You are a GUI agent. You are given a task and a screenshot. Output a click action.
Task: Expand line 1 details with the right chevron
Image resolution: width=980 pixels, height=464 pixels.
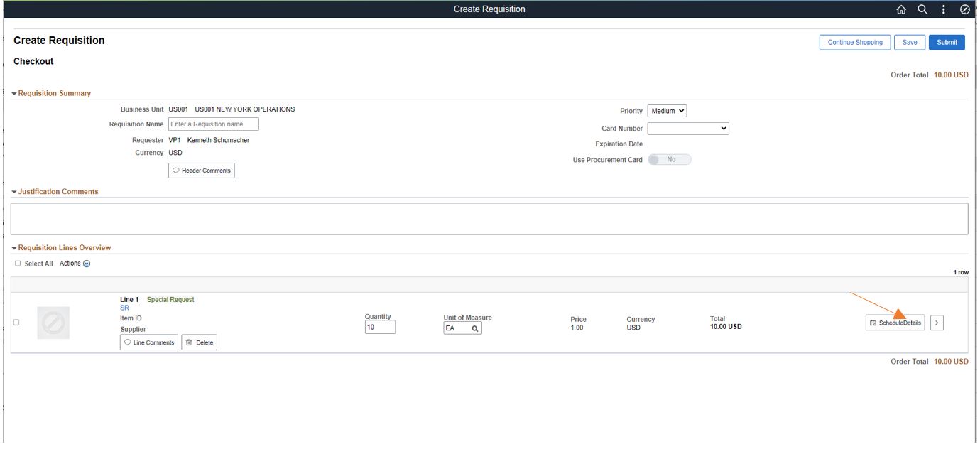[x=937, y=322]
